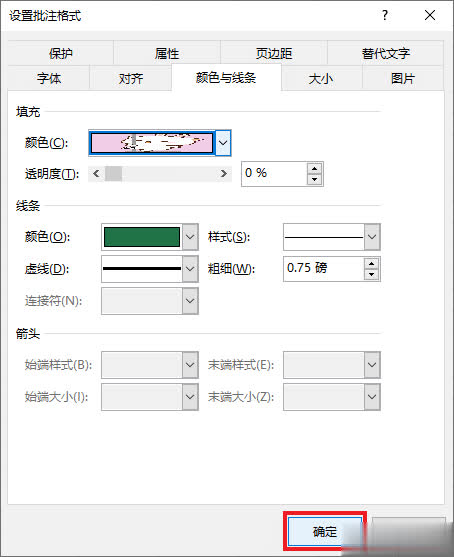Click transparency slider right arrow
The width and height of the screenshot is (454, 557).
(223, 174)
